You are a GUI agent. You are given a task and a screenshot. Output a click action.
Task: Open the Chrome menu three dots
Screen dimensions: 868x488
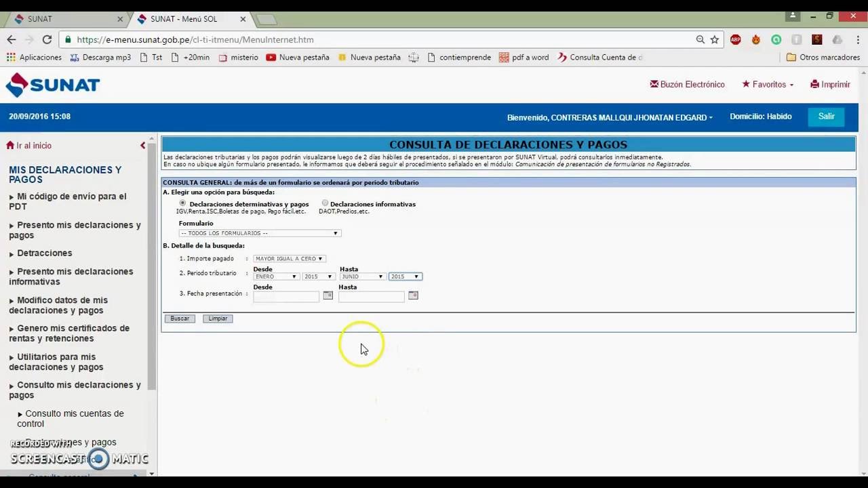pyautogui.click(x=857, y=40)
